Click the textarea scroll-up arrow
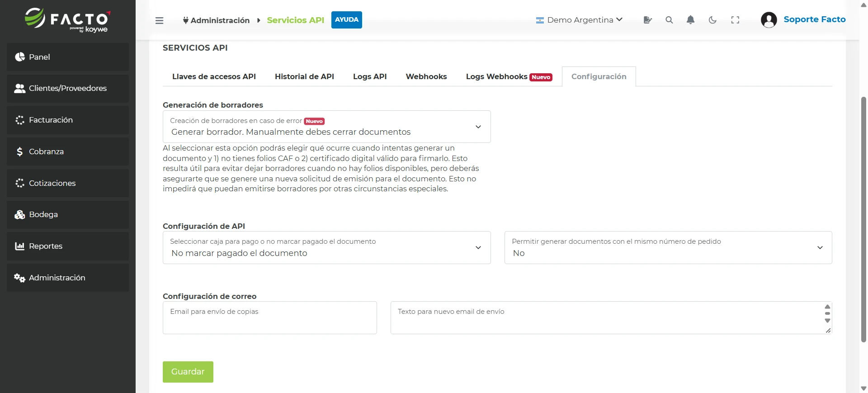Image resolution: width=868 pixels, height=393 pixels. click(x=827, y=307)
